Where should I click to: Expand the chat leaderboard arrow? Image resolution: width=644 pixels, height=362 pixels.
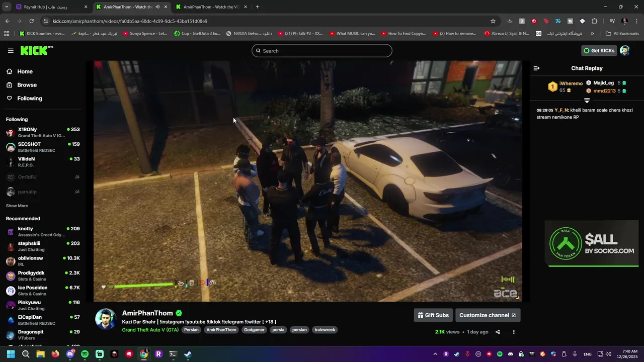click(587, 101)
